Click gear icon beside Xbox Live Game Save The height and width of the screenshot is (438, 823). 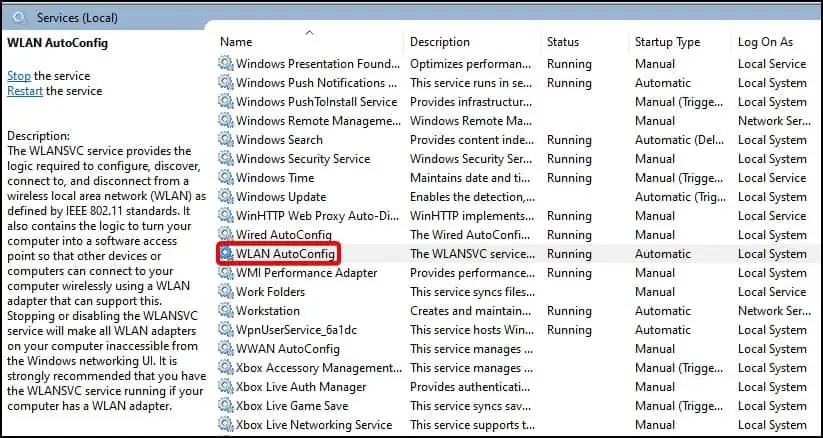point(226,406)
